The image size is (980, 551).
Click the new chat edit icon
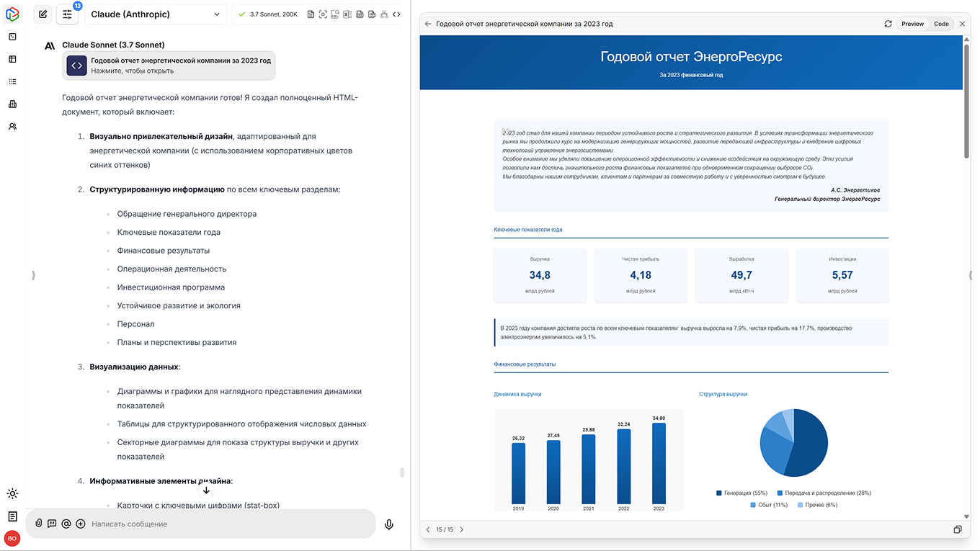pos(43,14)
